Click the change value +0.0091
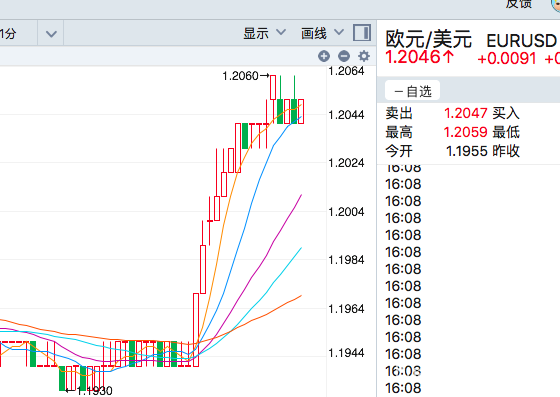This screenshot has height=397, width=560. [507, 59]
